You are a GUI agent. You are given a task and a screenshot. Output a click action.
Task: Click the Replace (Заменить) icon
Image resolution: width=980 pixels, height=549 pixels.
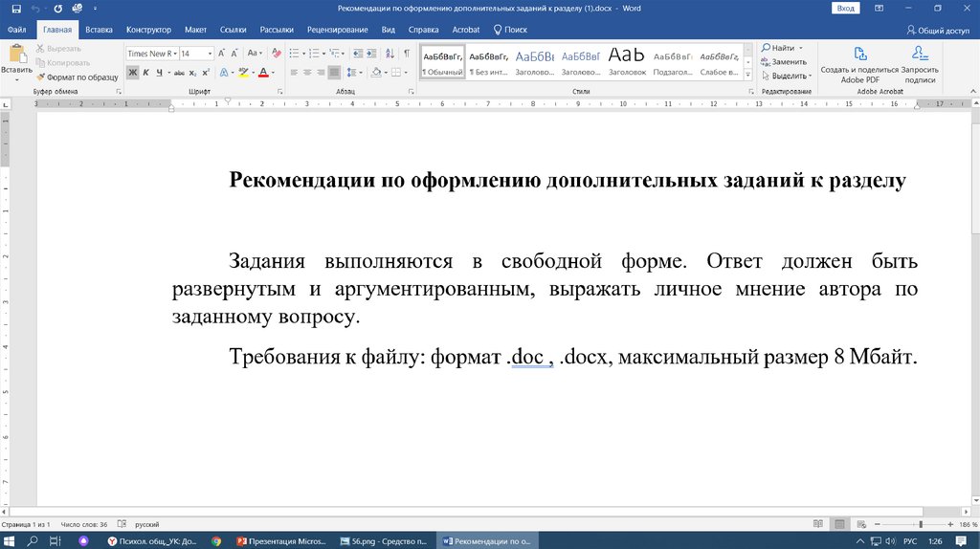pyautogui.click(x=766, y=61)
